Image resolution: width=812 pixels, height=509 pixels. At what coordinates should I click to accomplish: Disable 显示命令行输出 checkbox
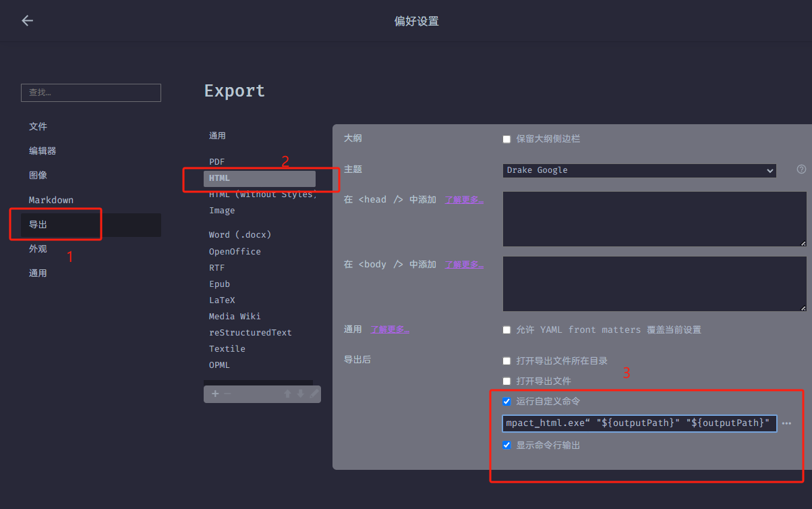click(506, 445)
